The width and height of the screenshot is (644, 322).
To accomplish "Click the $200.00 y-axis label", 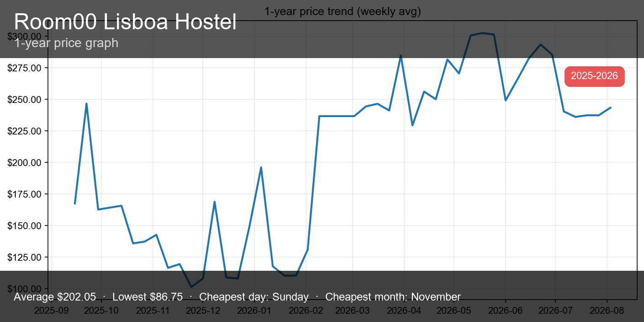I will 24,163.
